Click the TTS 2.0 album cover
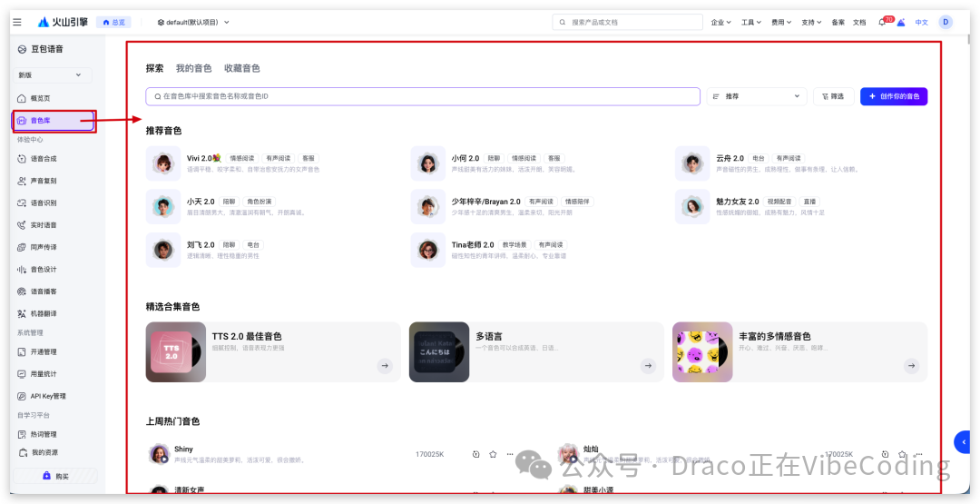 [176, 352]
